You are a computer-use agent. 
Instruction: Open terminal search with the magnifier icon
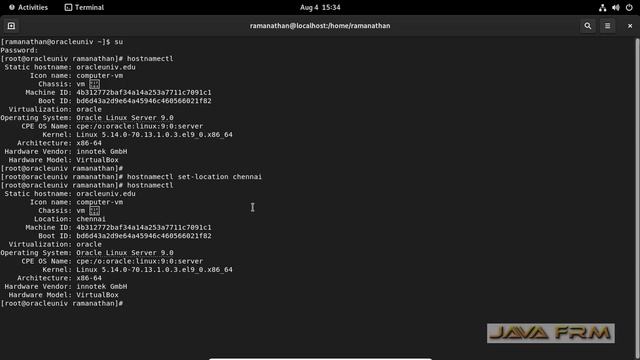(x=588, y=26)
